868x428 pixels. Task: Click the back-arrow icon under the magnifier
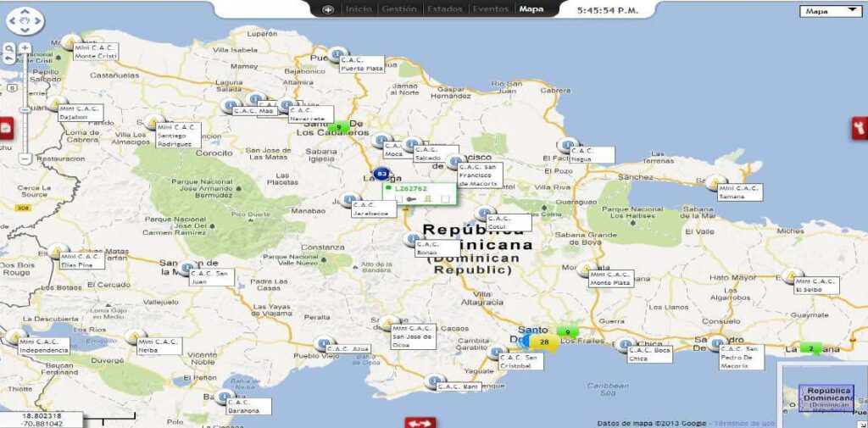click(9, 58)
